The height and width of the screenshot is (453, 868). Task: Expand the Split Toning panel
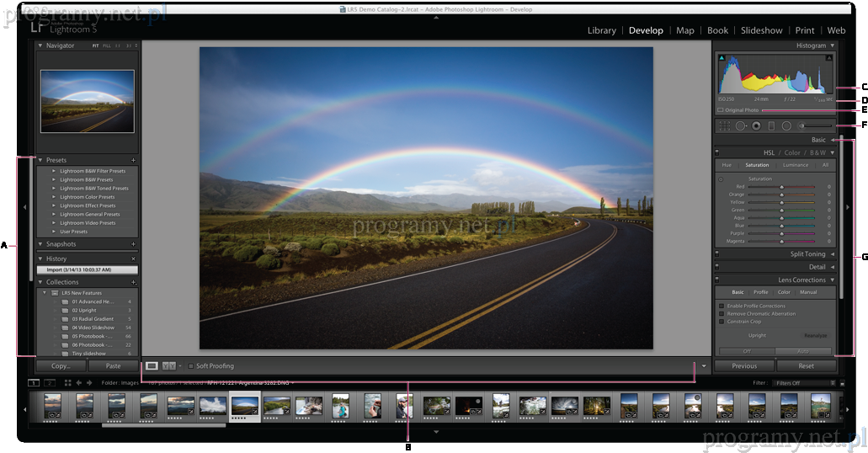pyautogui.click(x=833, y=254)
